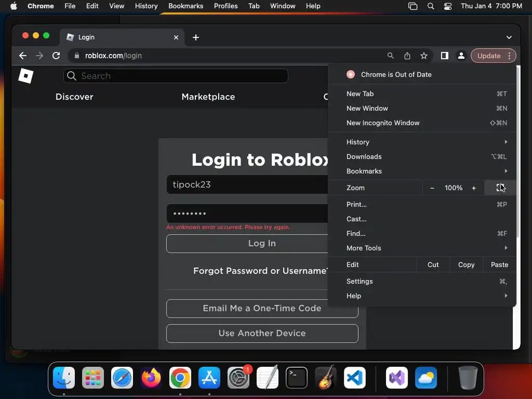Viewport: 532px width, 399px height.
Task: Click the Roblox logo
Action: click(x=26, y=76)
